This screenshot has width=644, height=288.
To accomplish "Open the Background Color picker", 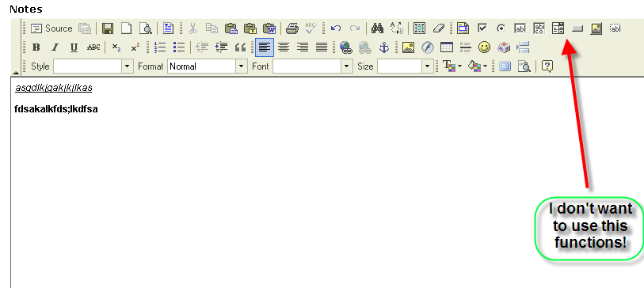I will point(478,66).
